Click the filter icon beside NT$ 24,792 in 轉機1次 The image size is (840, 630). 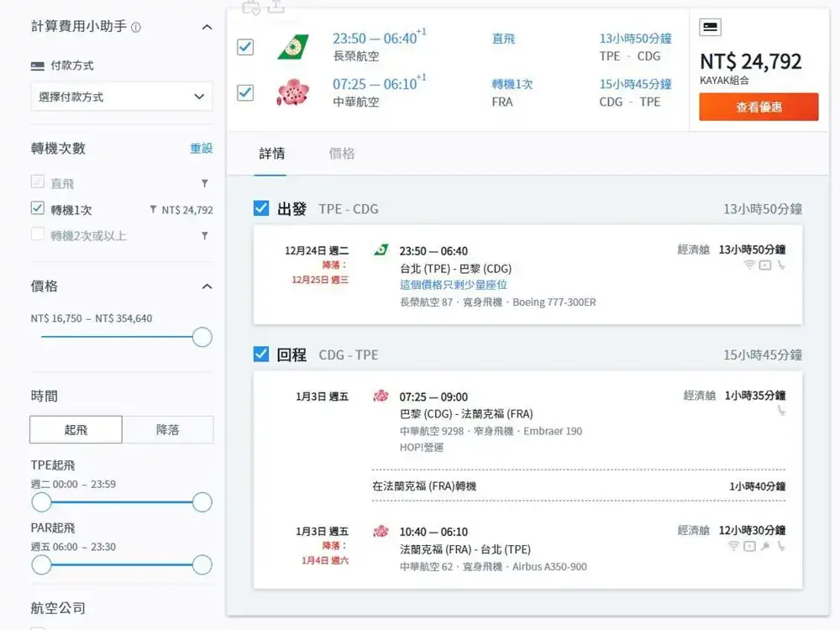click(x=153, y=209)
